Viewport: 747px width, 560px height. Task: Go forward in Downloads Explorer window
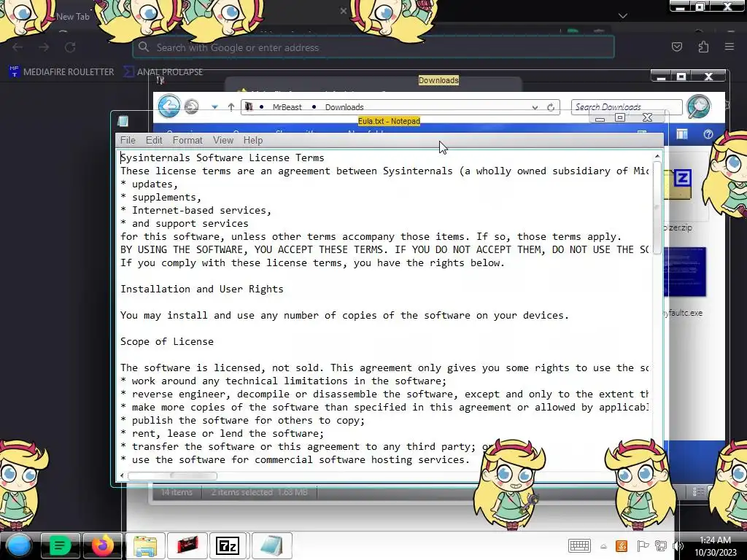(x=192, y=106)
